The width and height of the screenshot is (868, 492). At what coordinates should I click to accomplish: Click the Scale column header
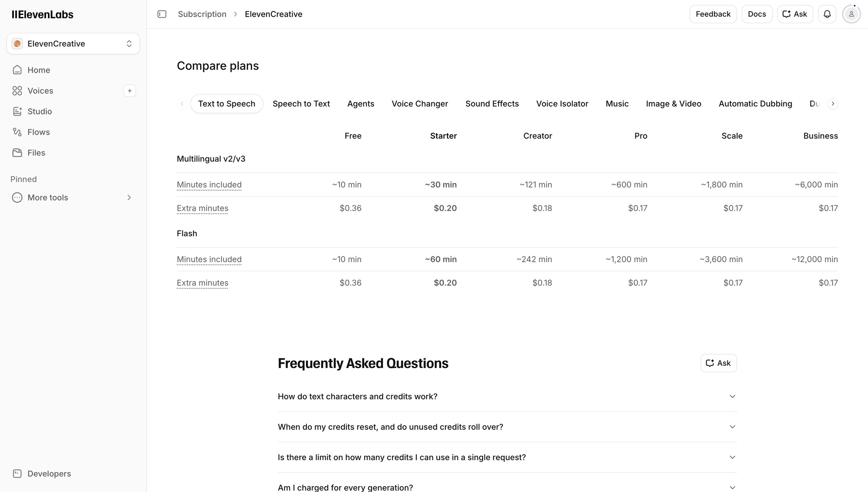click(x=732, y=136)
